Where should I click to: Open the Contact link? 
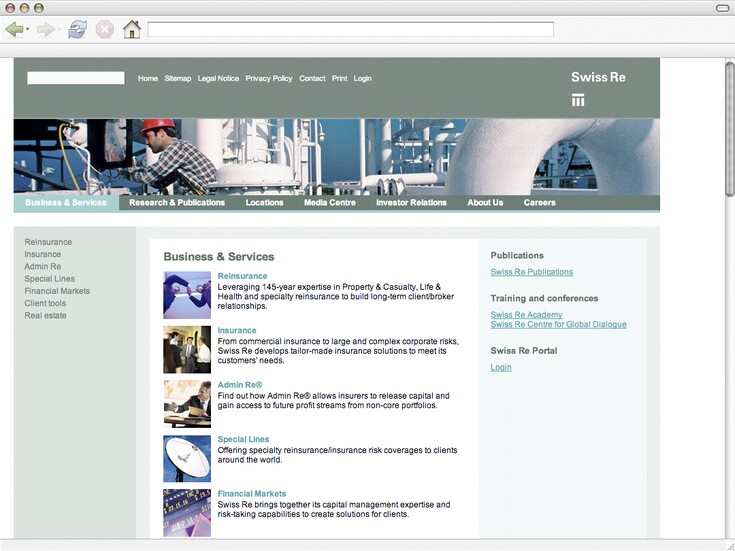pos(312,78)
